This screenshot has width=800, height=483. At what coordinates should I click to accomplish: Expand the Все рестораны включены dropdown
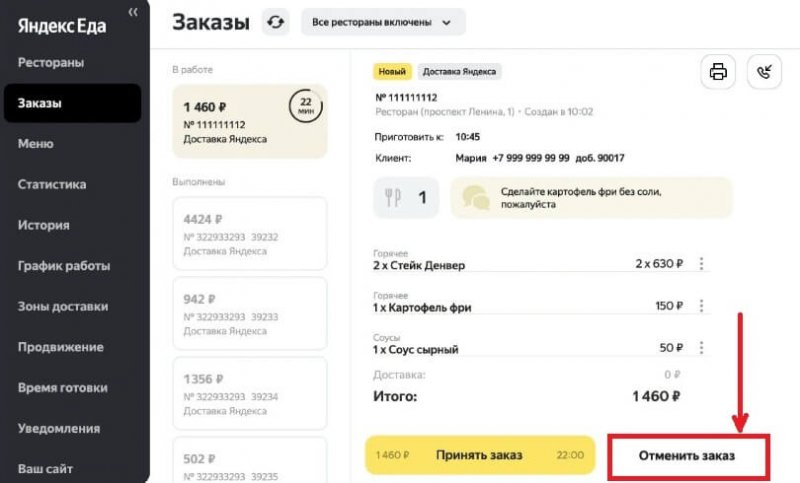(x=383, y=21)
